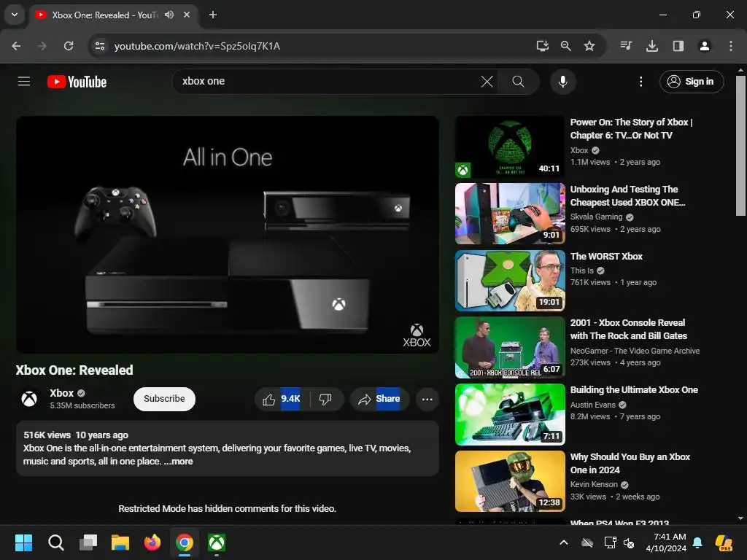The image size is (747, 560).
Task: Open Chrome downloads icon
Action: tap(652, 46)
